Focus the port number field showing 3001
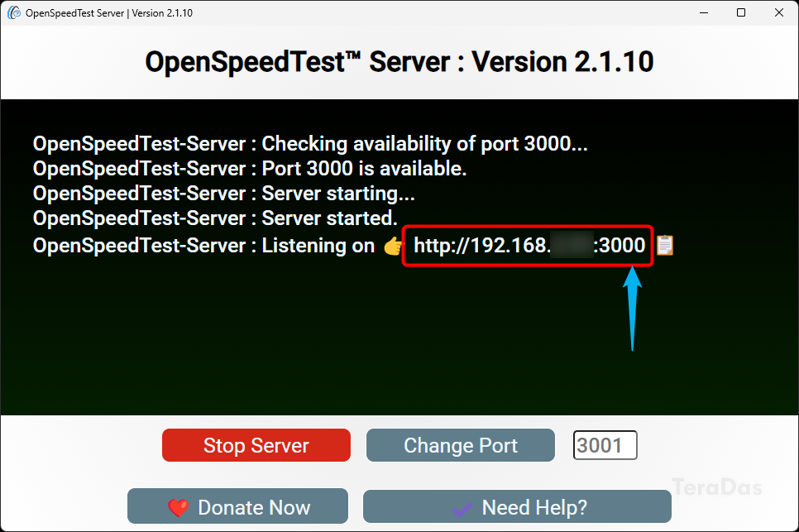This screenshot has height=532, width=799. (605, 445)
